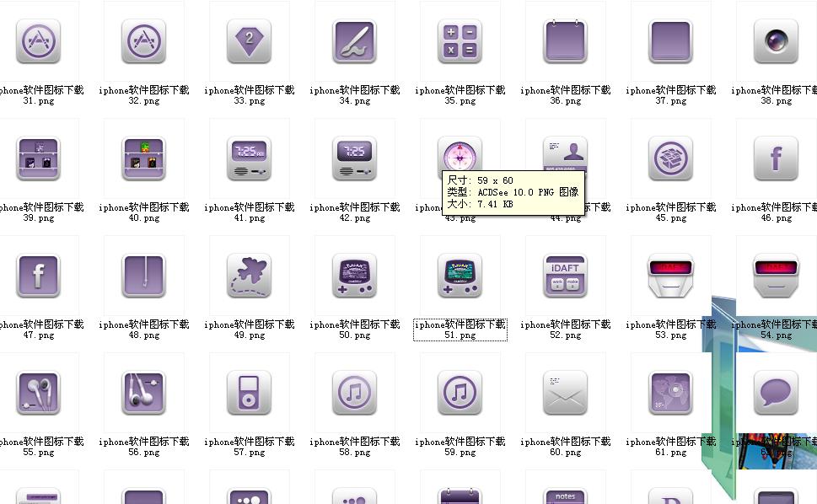Screen dimensions: 817x504
Task: Click the 7:25 clock radio icon 41.png
Action: coord(249,158)
